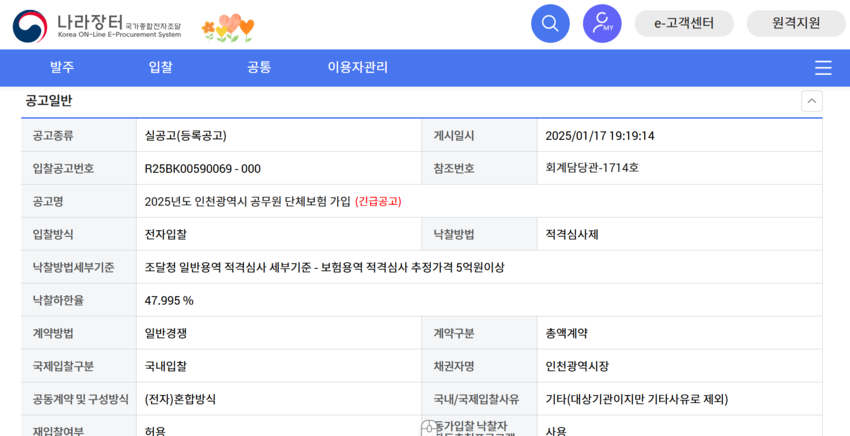Click the e-고객센터 button

coord(684,23)
